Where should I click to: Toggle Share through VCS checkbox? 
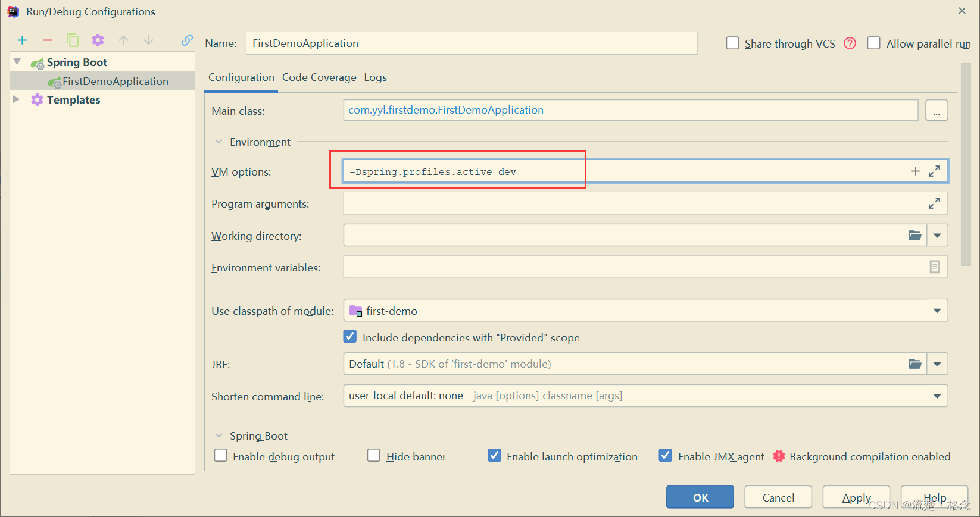coord(733,43)
